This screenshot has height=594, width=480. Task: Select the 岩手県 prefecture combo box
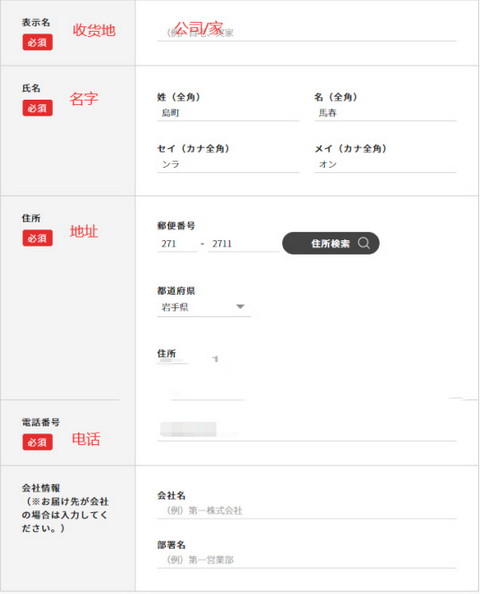point(204,307)
